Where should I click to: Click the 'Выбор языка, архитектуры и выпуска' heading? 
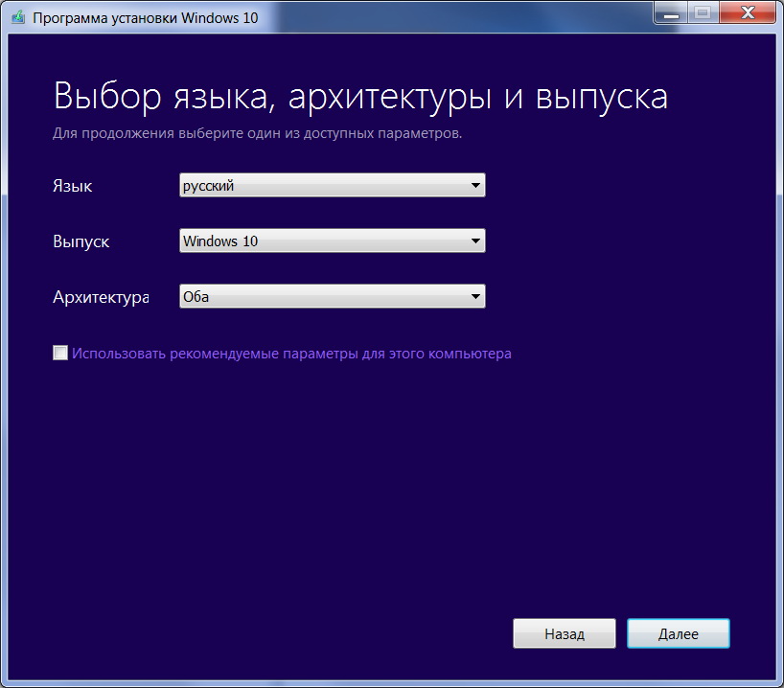(360, 97)
